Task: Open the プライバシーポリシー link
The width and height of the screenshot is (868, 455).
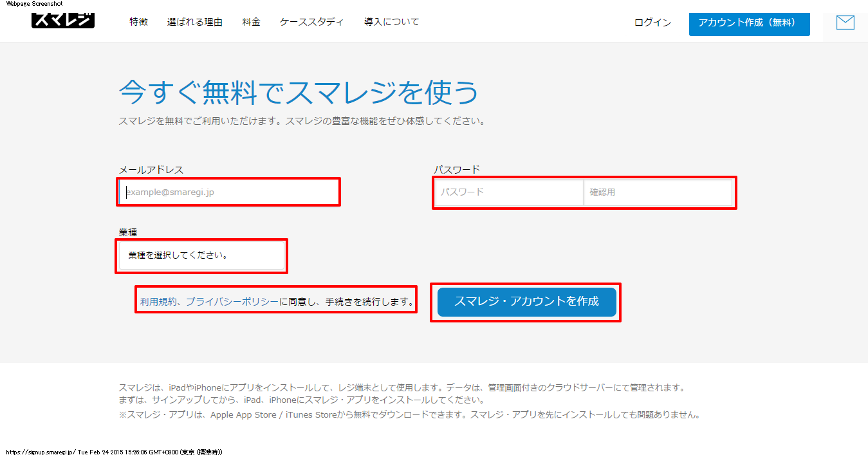Action: [x=232, y=301]
